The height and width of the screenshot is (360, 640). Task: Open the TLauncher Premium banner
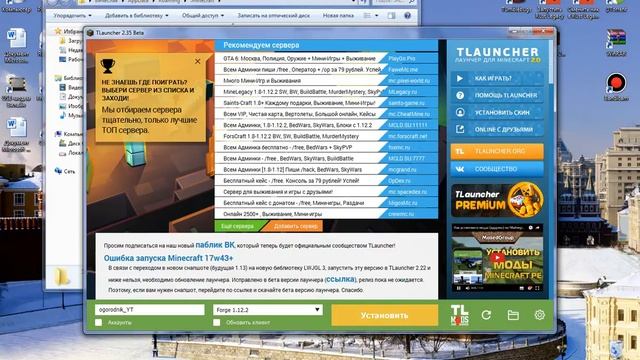point(497,200)
